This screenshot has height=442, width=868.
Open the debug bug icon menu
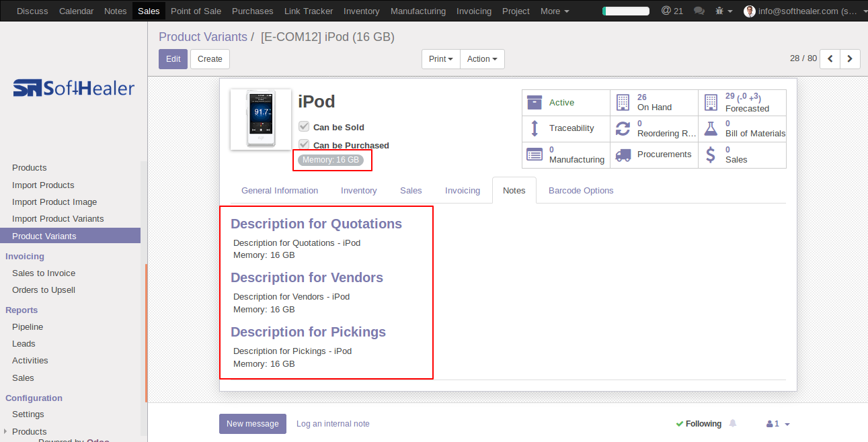(x=723, y=11)
